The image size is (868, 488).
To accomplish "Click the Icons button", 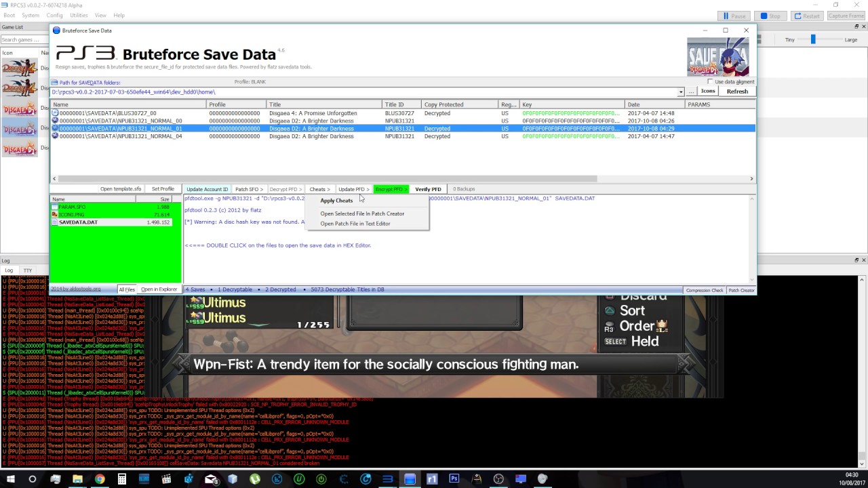I will point(708,91).
